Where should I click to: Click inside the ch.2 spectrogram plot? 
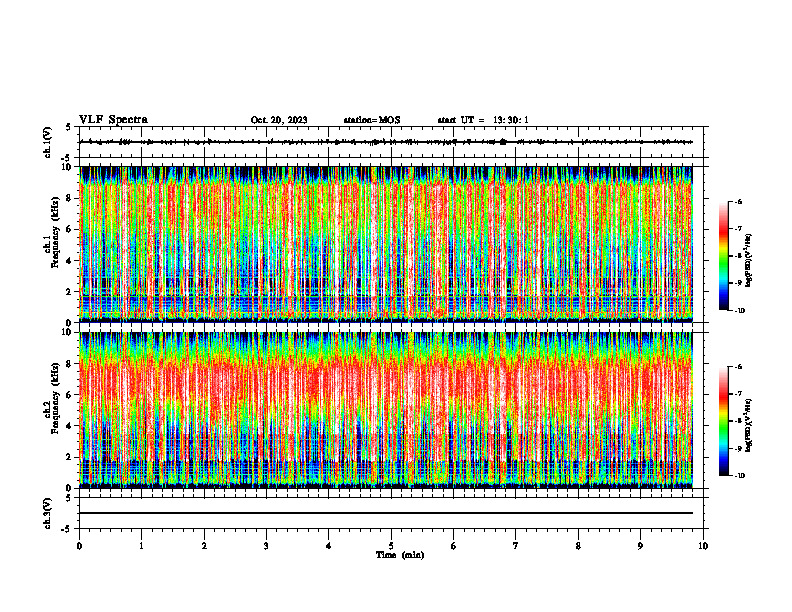(386, 410)
